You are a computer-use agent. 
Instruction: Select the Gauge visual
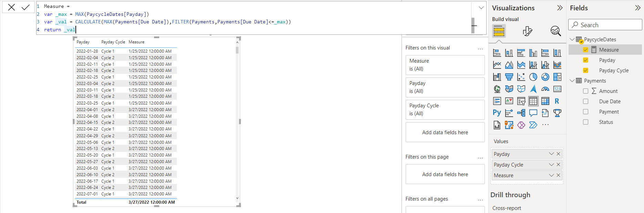[545, 89]
